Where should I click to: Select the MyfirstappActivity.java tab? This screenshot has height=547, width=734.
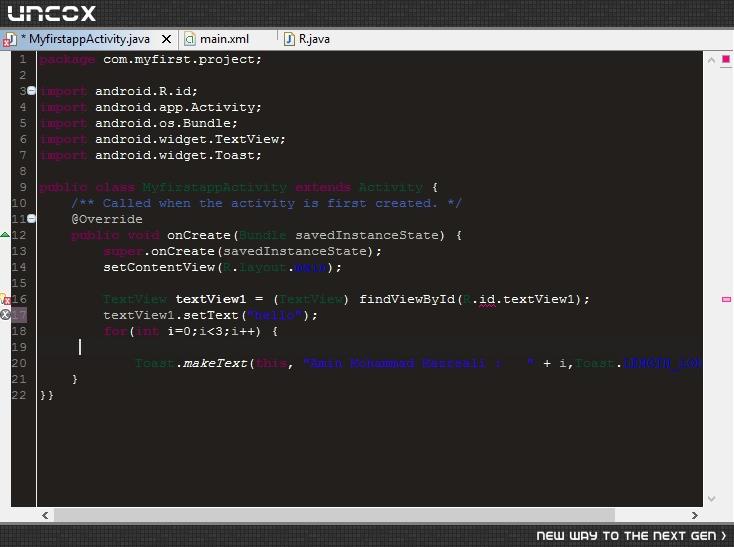coord(89,39)
